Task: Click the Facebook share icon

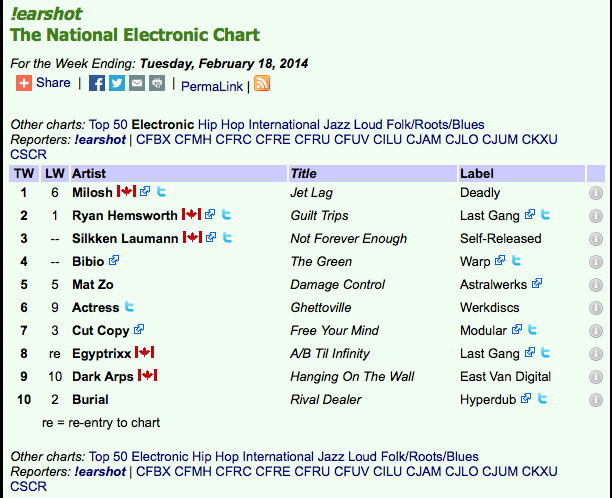Action: tap(97, 83)
